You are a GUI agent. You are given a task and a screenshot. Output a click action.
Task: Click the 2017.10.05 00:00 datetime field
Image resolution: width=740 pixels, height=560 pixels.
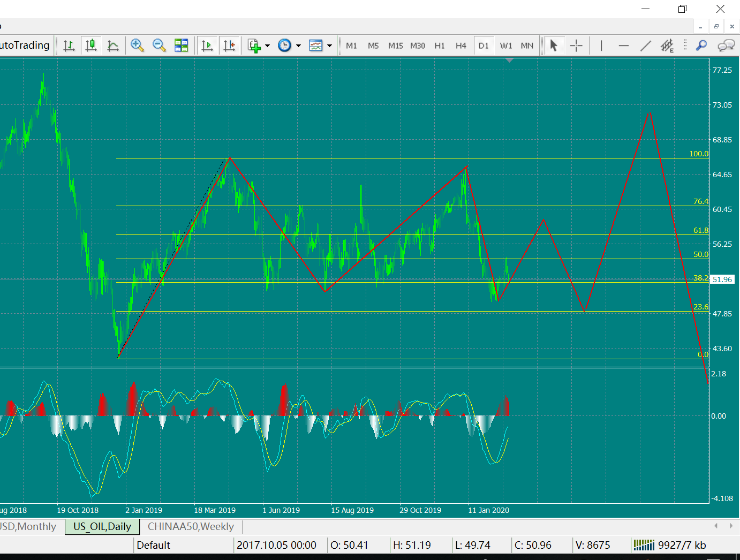click(x=276, y=545)
